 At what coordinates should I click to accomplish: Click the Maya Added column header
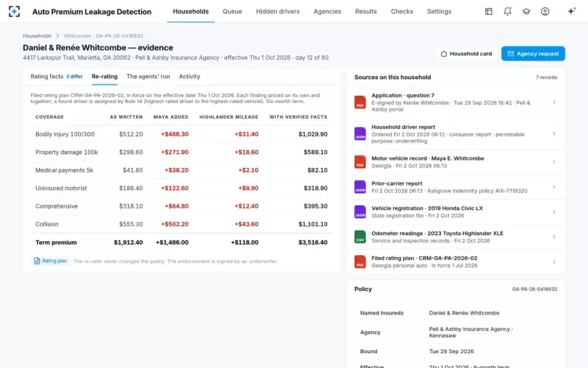tap(171, 117)
